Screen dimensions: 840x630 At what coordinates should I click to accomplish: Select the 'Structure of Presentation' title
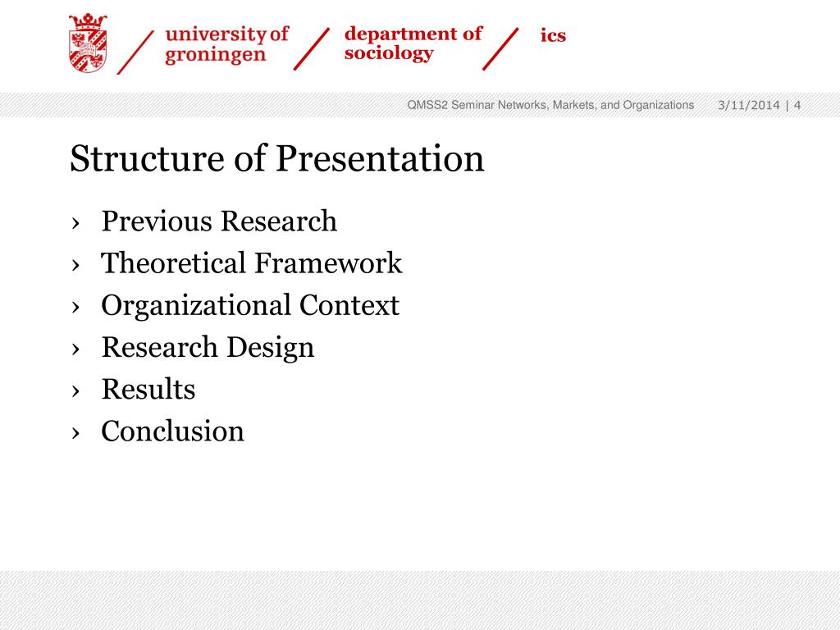pos(277,158)
